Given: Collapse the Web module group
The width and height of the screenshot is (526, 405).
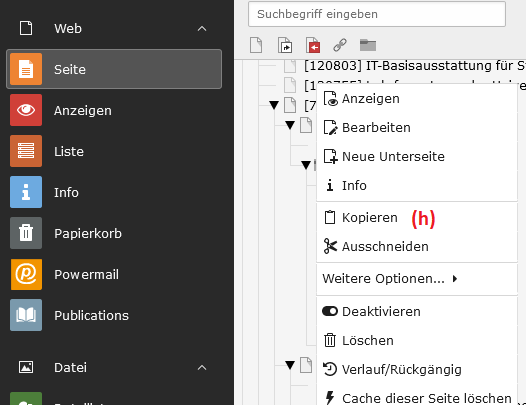Looking at the screenshot, I should coord(202,29).
